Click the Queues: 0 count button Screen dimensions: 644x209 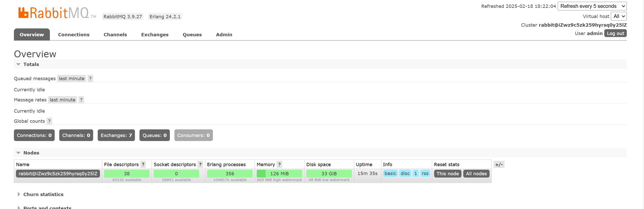(155, 135)
